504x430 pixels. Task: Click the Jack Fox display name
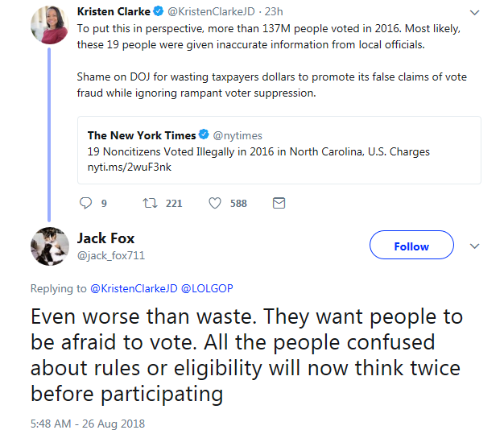point(105,238)
